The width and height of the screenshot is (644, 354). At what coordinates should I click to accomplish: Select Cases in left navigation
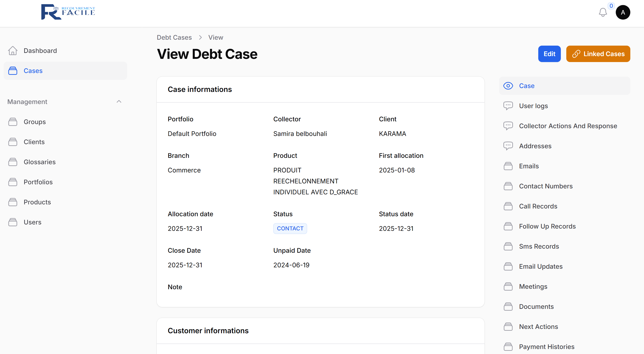pyautogui.click(x=33, y=71)
